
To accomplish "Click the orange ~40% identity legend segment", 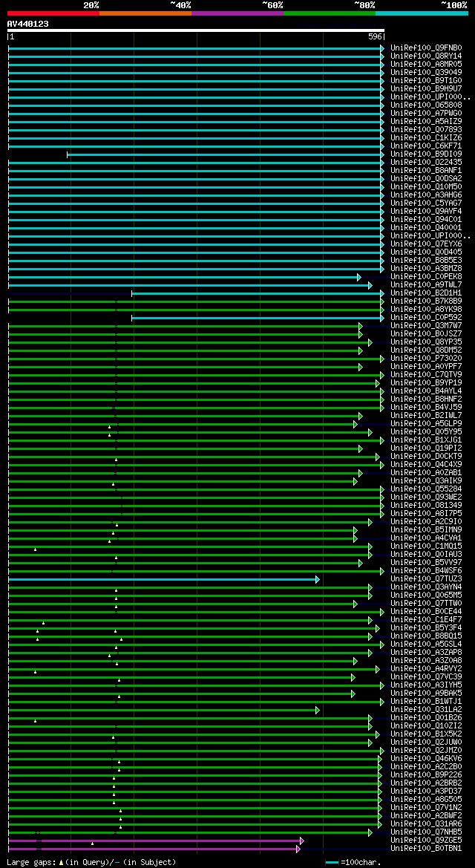I will click(x=145, y=13).
